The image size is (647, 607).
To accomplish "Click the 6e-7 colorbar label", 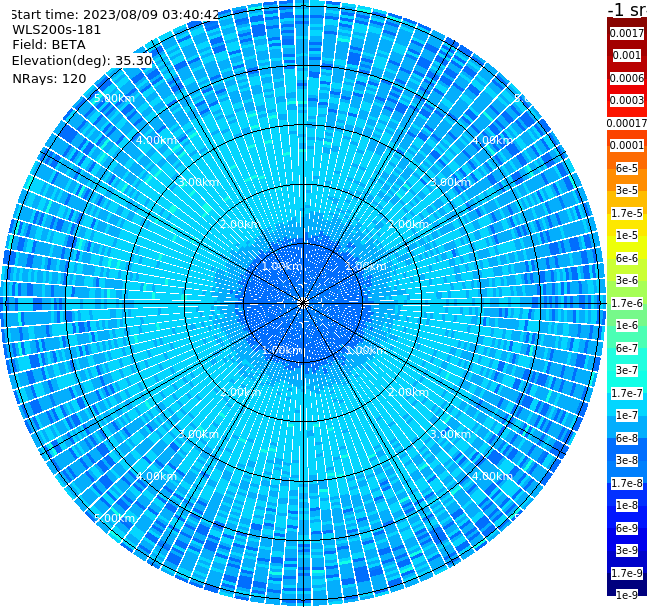I will (x=627, y=348).
